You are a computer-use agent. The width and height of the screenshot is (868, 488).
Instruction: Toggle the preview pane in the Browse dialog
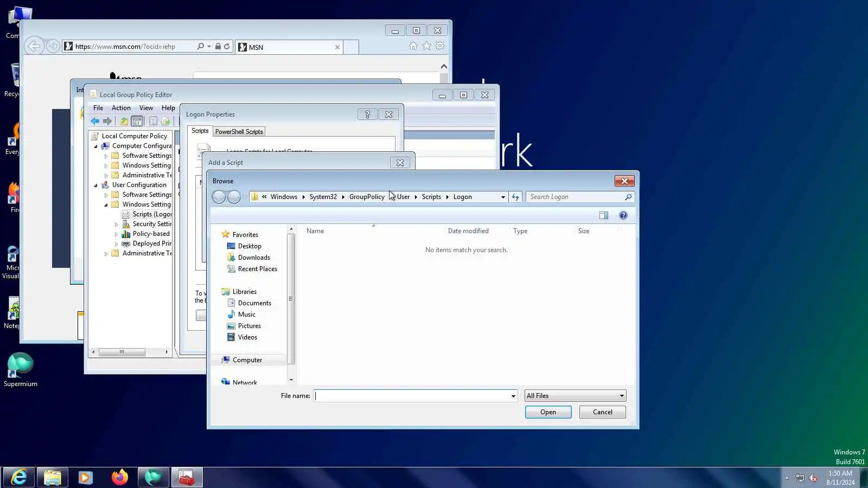(604, 215)
